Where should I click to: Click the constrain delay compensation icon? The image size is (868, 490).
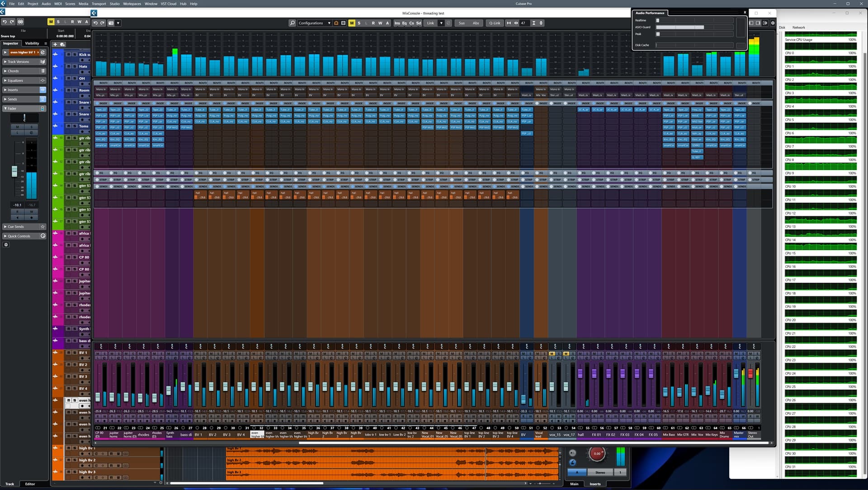point(20,22)
